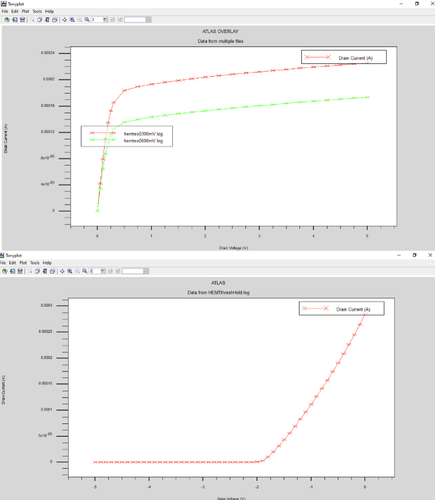Click first greyed checkbox-like icon, overlay toolbar
Image resolution: width=435 pixels, height=500 pixels.
point(113,20)
